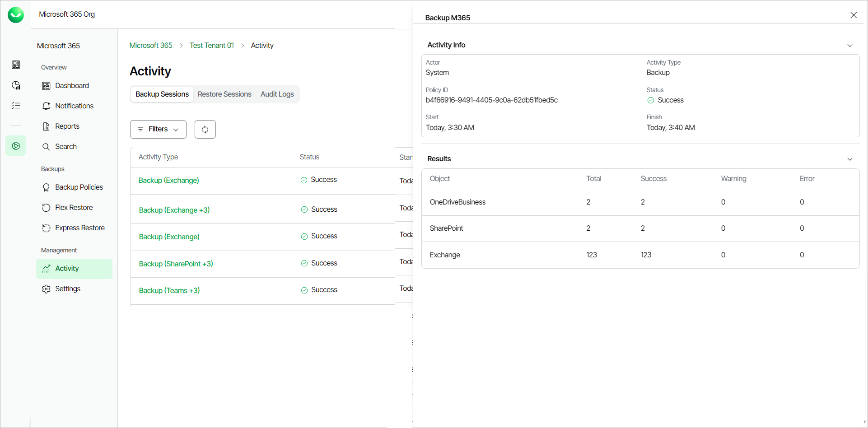The image size is (868, 428).
Task: Click the green application logo icon
Action: pos(16,15)
